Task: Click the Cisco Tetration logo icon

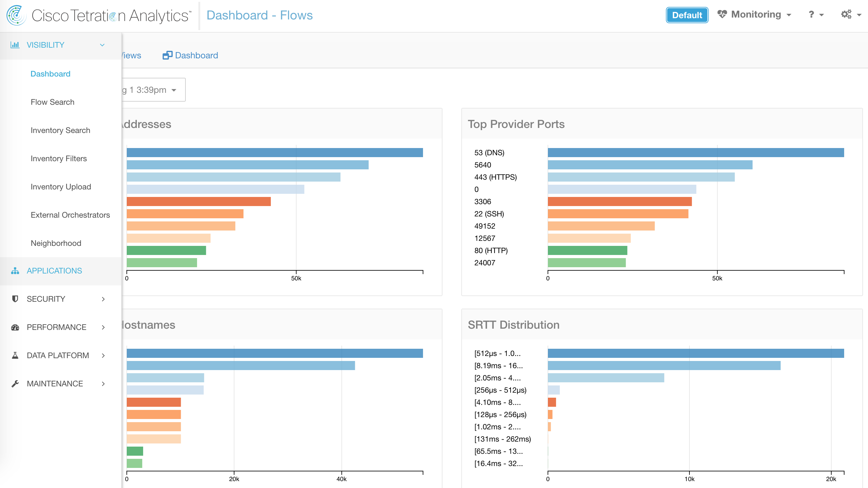Action: pos(16,15)
